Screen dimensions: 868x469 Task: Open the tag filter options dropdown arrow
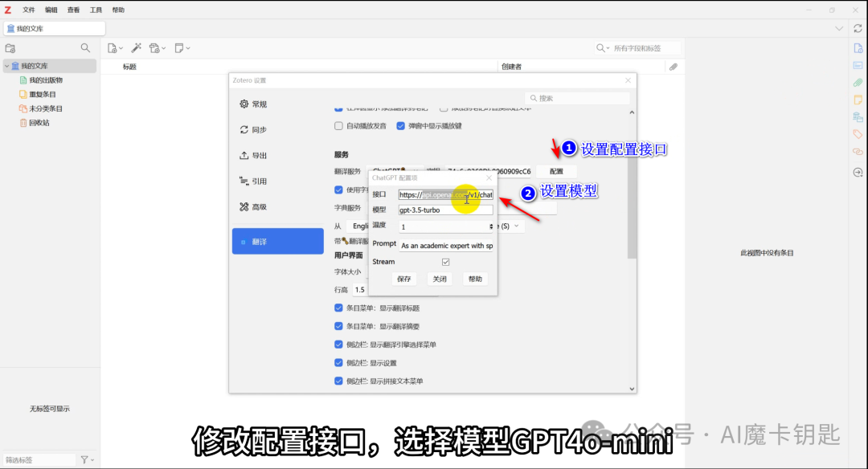[x=92, y=459]
